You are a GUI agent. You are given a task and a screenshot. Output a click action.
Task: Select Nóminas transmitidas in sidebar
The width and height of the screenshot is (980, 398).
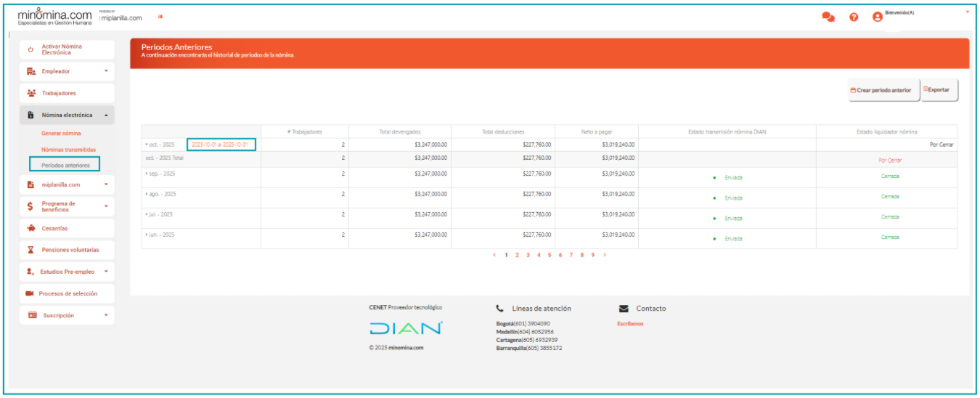[68, 150]
